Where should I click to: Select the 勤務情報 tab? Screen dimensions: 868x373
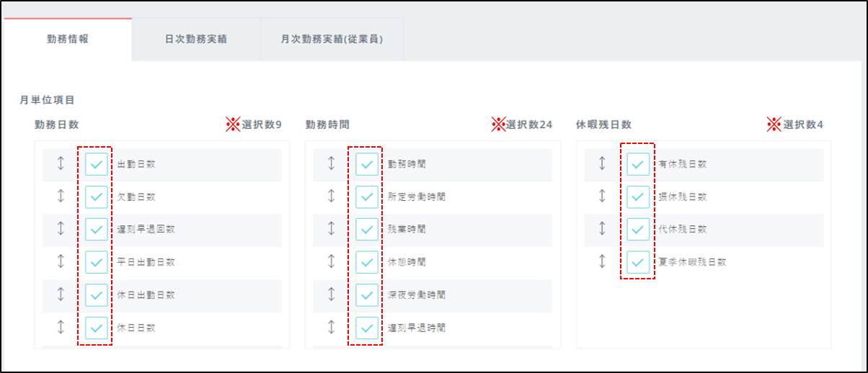(x=68, y=40)
